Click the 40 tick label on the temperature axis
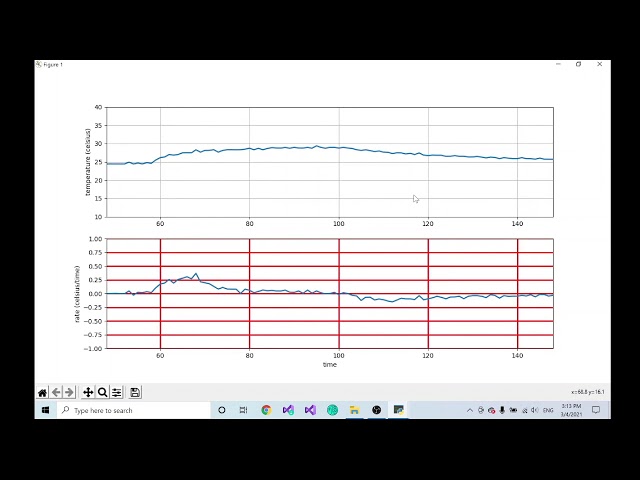This screenshot has width=640, height=480. 98,107
